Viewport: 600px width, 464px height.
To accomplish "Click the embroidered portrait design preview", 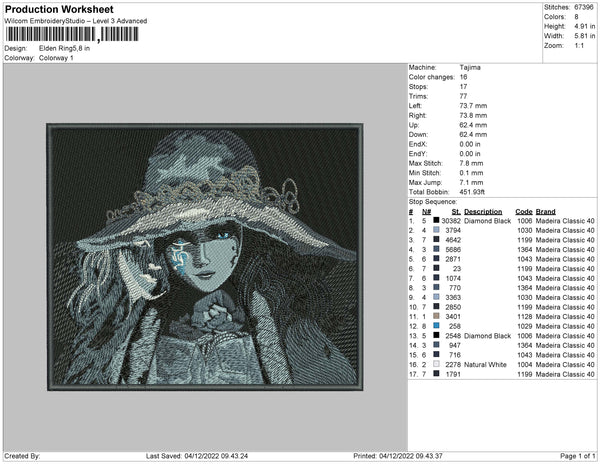I will [205, 257].
